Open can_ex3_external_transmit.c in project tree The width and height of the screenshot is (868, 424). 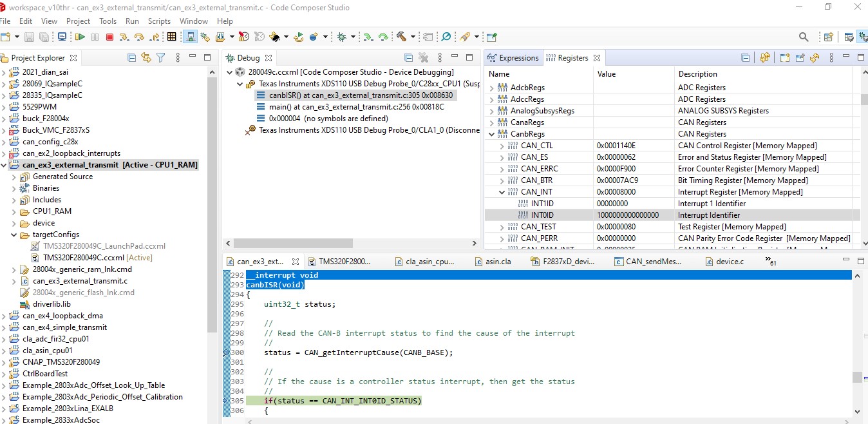tap(80, 281)
